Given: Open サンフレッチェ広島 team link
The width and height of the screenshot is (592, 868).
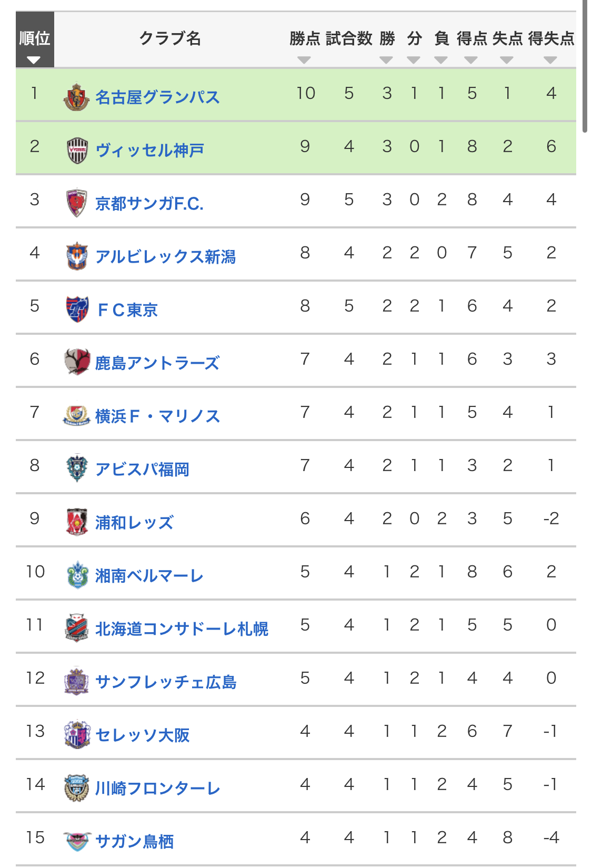Looking at the screenshot, I should [x=166, y=682].
